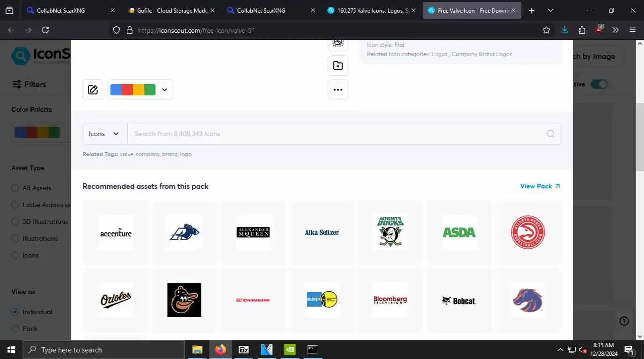Open the Alexander McQueen logo icon

point(253,232)
